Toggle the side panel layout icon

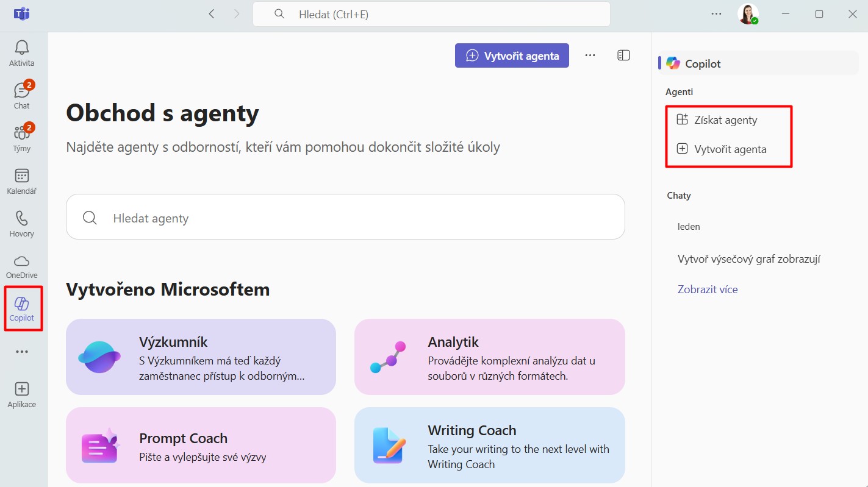623,55
